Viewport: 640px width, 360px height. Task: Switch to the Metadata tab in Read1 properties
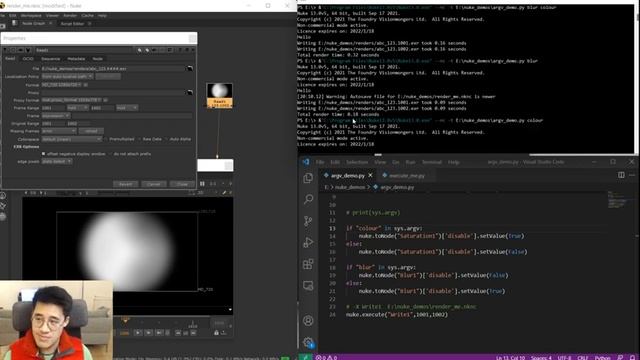click(x=76, y=59)
